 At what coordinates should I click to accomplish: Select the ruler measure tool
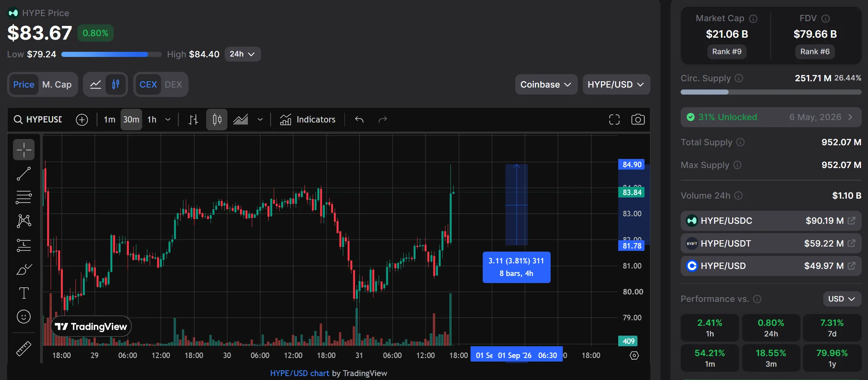point(24,349)
